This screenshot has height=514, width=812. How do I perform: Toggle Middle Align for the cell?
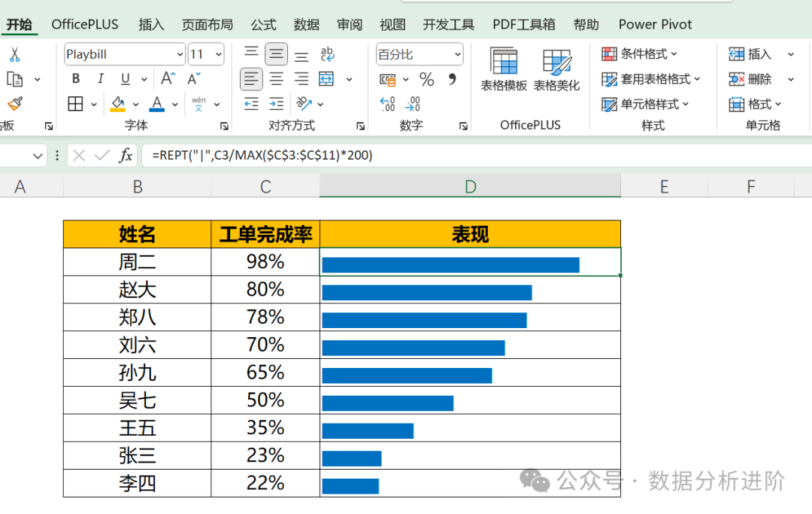[277, 54]
